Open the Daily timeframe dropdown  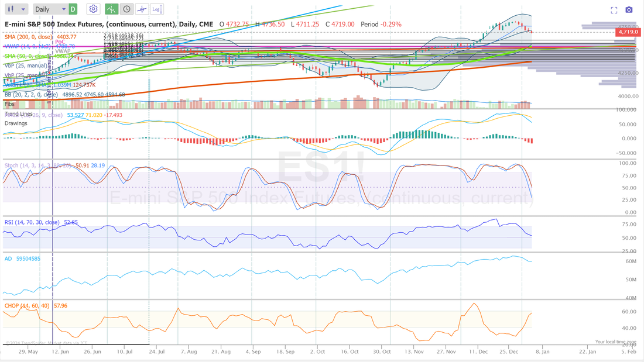point(50,9)
